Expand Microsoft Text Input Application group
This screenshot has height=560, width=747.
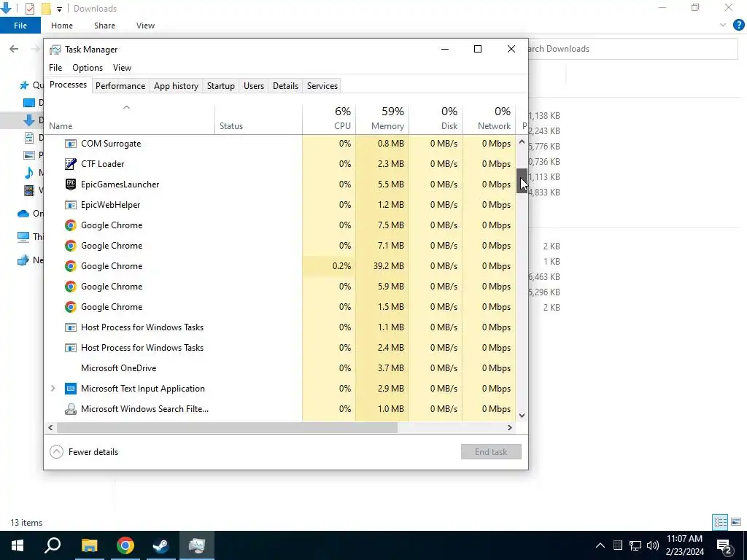coord(53,389)
